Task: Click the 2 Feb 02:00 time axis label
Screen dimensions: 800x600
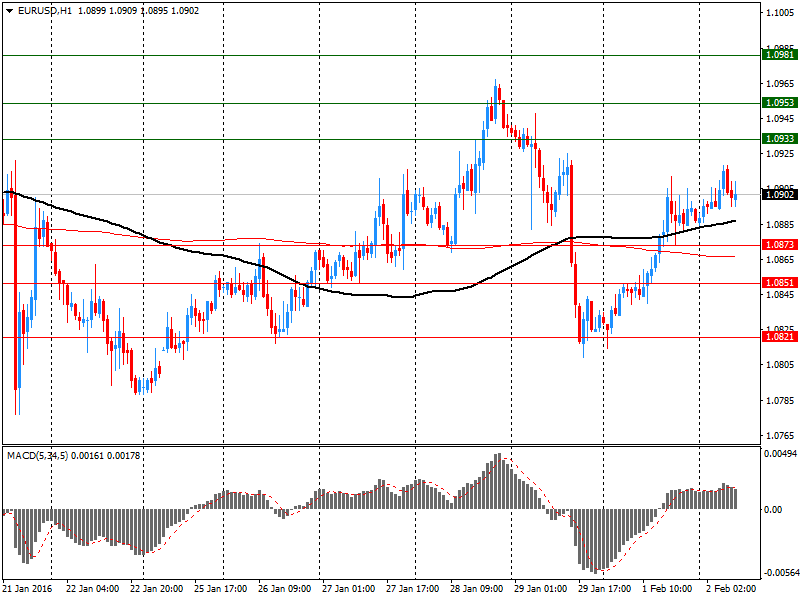Action: (x=731, y=589)
